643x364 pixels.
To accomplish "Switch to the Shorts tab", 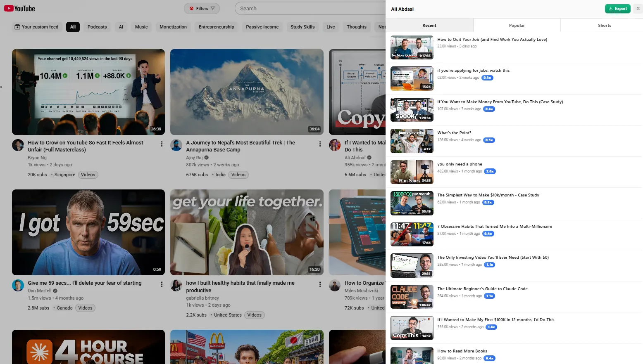I will pyautogui.click(x=605, y=25).
